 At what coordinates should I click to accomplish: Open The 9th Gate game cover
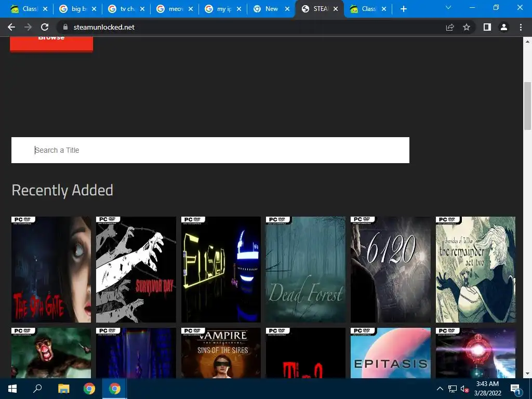51,270
